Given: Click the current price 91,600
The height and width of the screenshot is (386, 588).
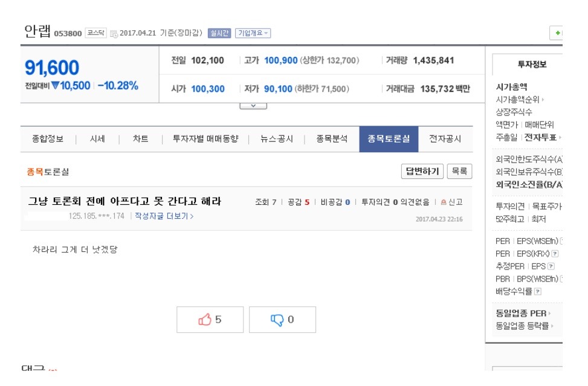Looking at the screenshot, I should 52,68.
